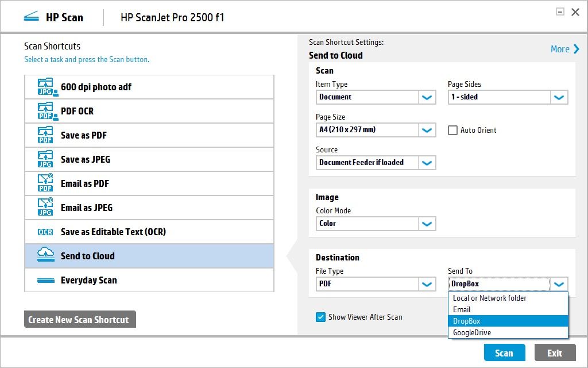Expand the Page Sides dropdown
This screenshot has height=368, width=588.
559,97
